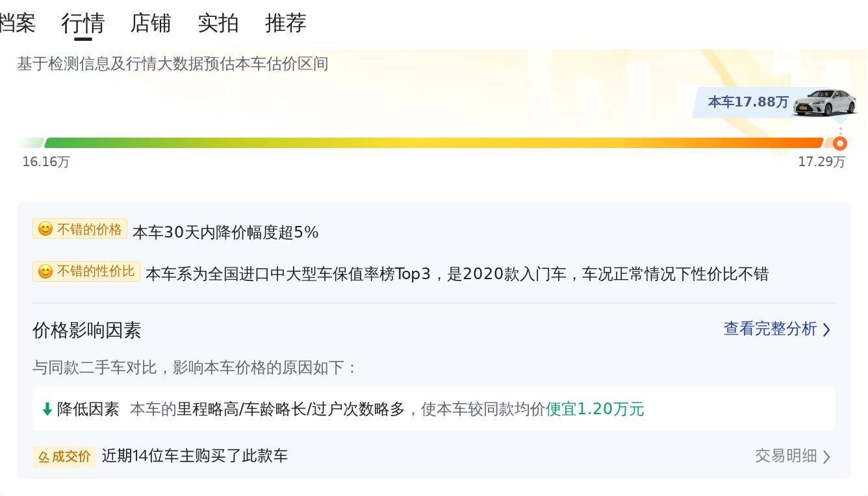The width and height of the screenshot is (868, 496).
Task: Switch to the 店铺 tab
Action: [151, 23]
